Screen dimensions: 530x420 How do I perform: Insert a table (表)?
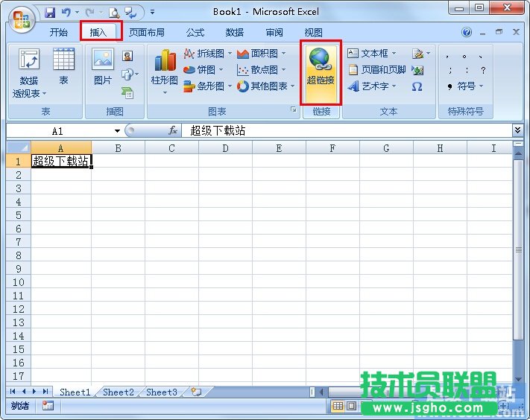pos(63,66)
